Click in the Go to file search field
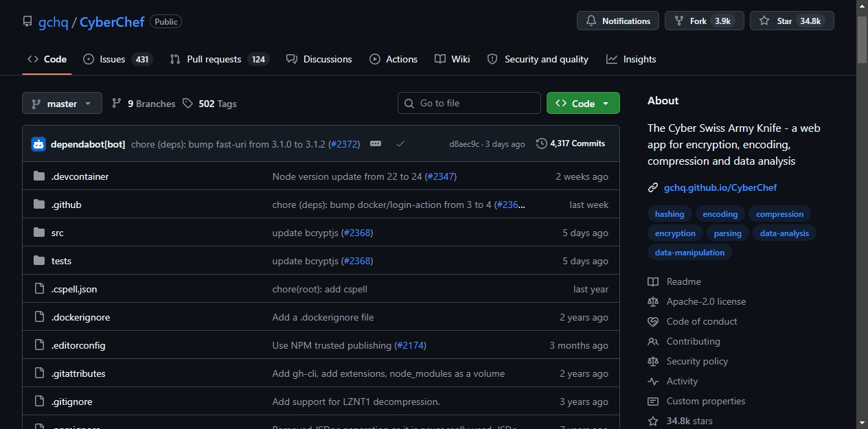This screenshot has height=429, width=868. 469,103
